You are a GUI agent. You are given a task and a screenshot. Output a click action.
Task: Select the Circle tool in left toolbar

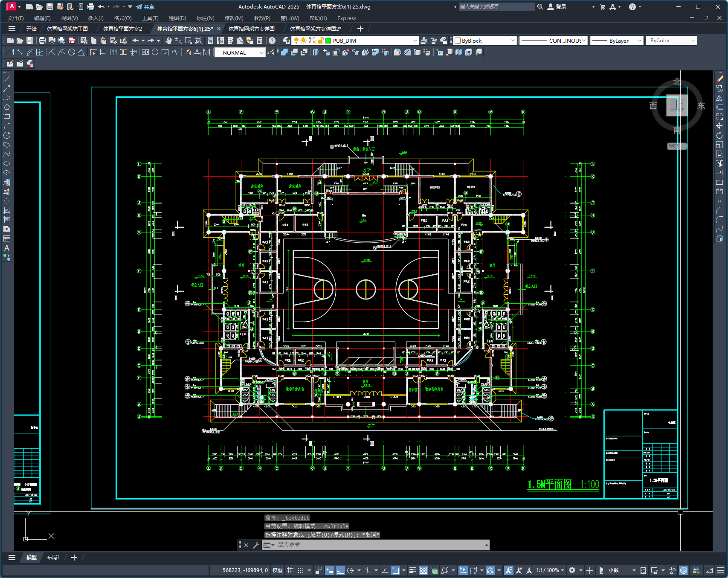click(x=7, y=135)
